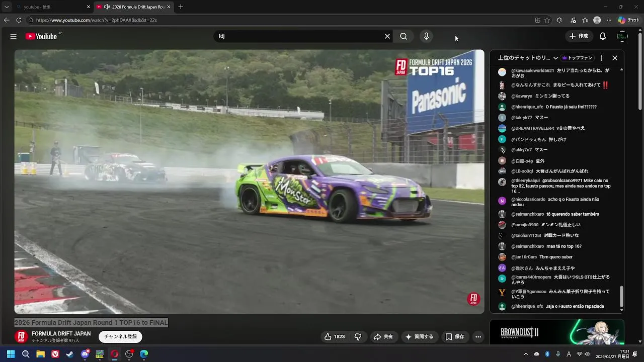Subscribe with the チャンネル登録 button

121,337
